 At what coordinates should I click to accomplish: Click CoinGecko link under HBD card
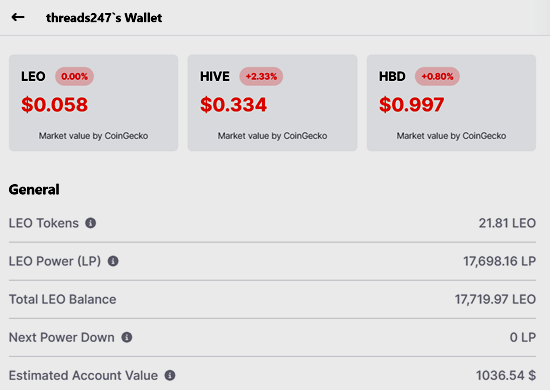click(484, 136)
